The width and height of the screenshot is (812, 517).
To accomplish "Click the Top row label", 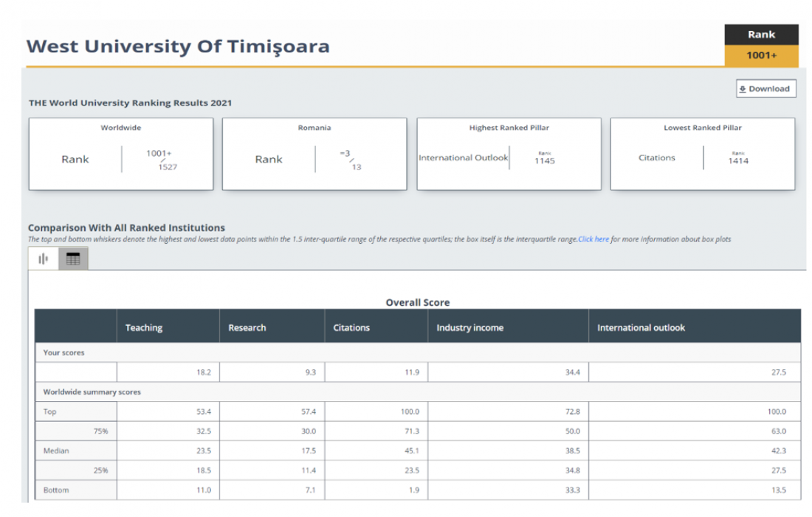I will (49, 411).
